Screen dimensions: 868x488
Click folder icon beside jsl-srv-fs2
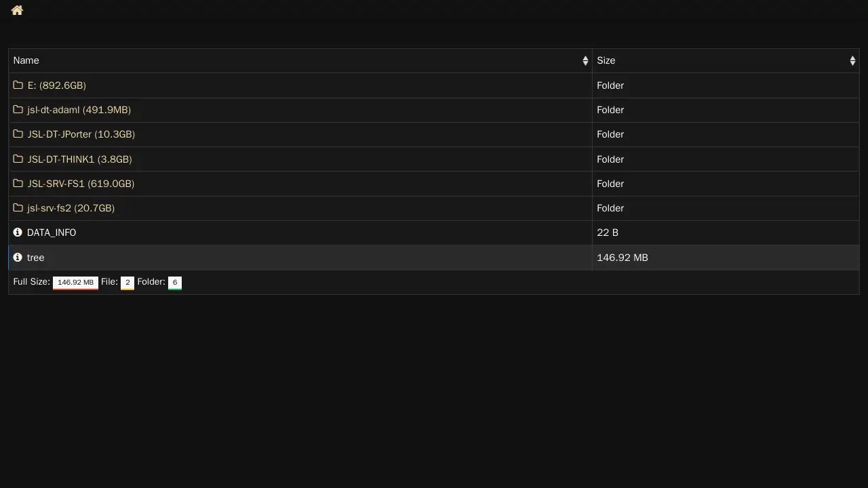18,208
